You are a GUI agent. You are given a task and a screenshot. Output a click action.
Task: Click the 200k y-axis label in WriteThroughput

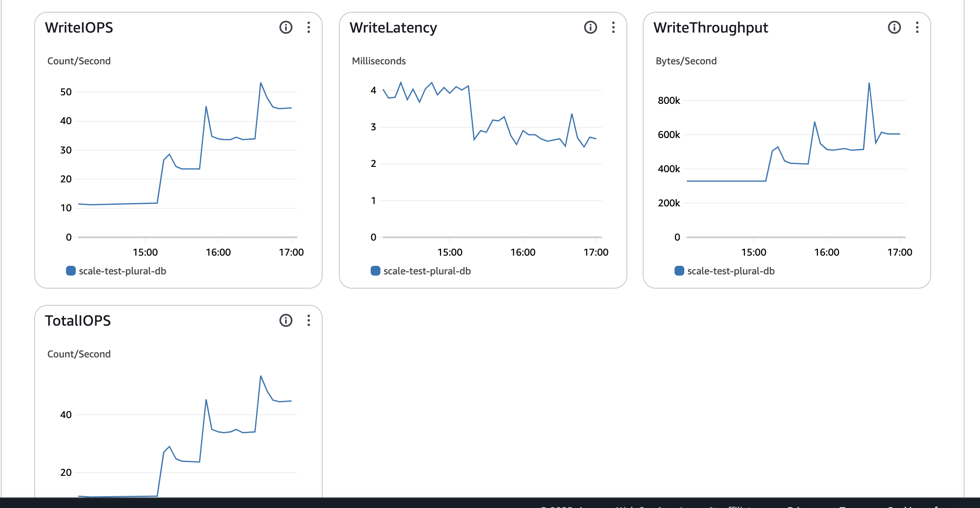pos(669,203)
